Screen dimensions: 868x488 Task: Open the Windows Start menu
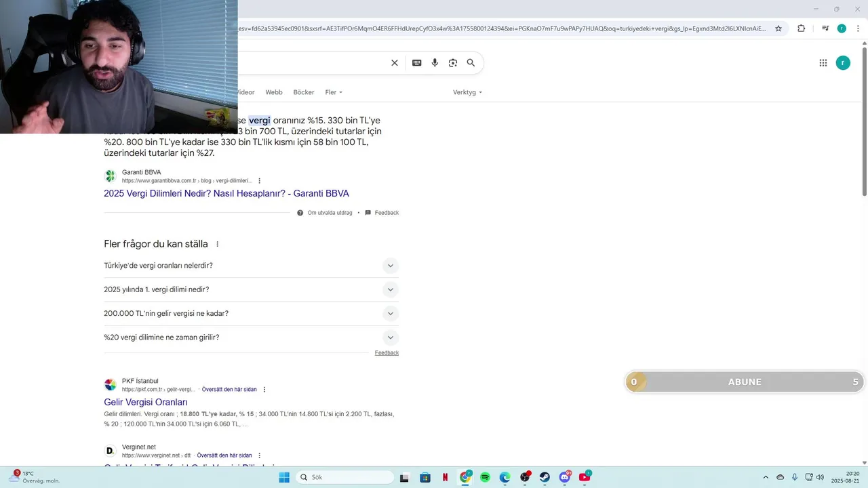(284, 477)
